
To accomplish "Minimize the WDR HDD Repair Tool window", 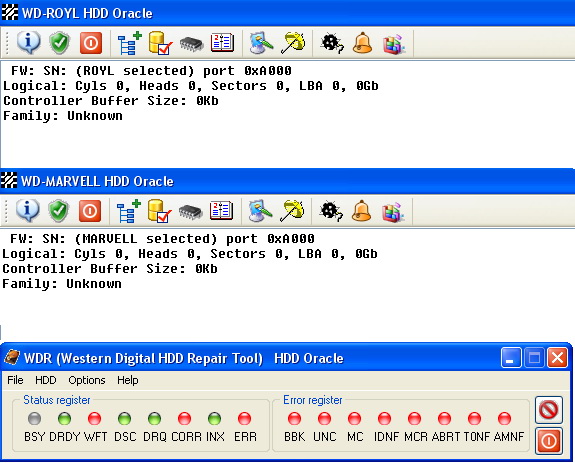I will coord(511,357).
